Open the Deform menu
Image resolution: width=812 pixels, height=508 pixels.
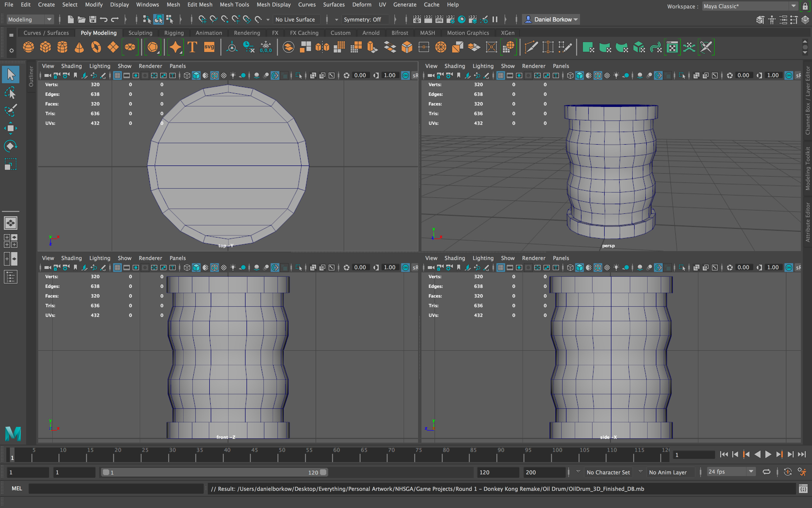(361, 5)
